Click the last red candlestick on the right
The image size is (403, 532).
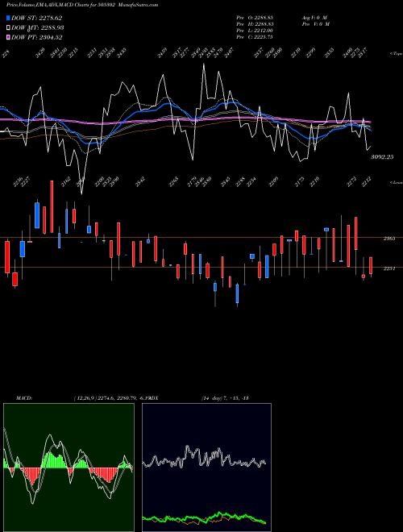[371, 266]
